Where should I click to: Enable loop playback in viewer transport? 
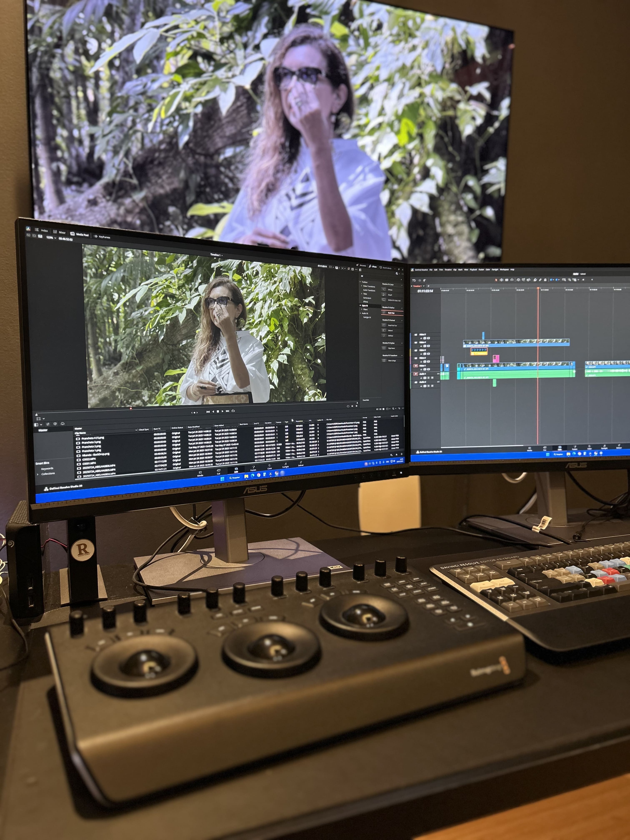coord(233,411)
